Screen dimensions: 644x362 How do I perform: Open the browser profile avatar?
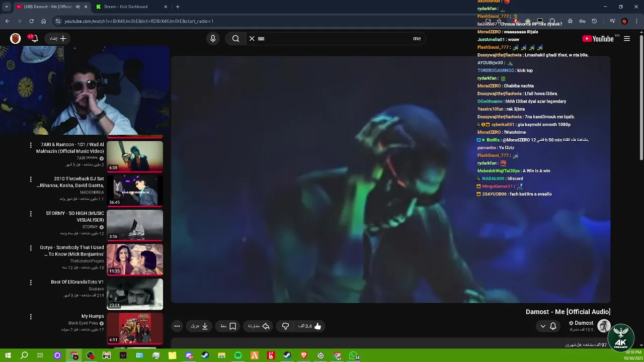click(624, 21)
